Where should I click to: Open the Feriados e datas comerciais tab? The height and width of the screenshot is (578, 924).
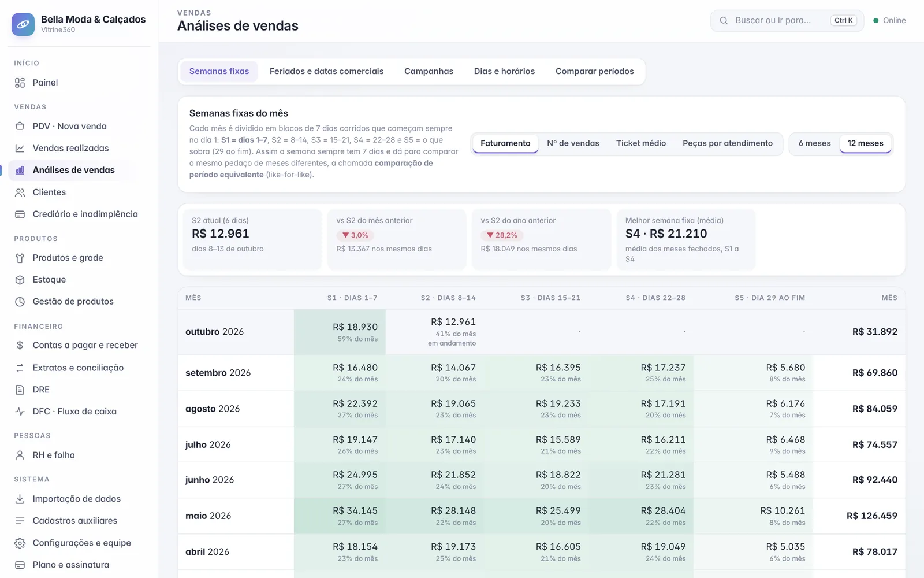tap(326, 72)
